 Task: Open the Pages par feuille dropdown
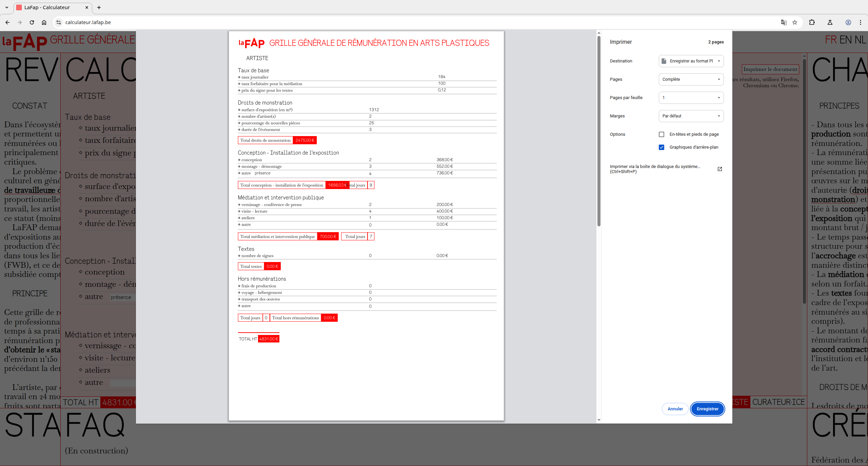691,98
